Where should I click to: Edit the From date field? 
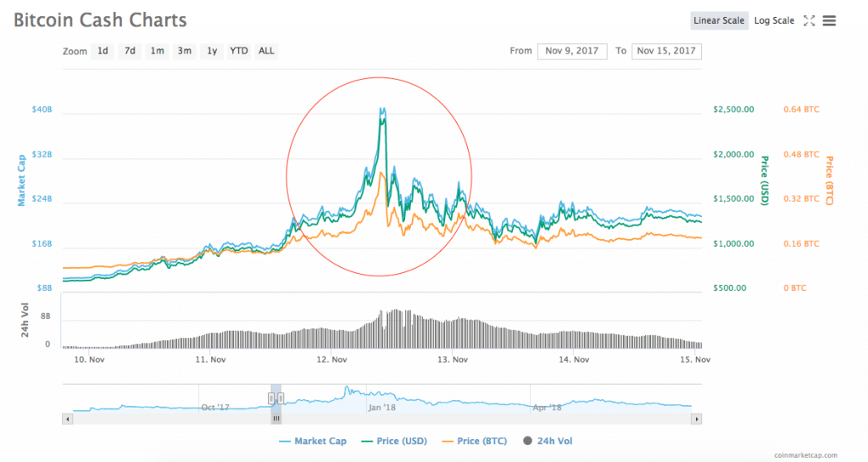(572, 51)
